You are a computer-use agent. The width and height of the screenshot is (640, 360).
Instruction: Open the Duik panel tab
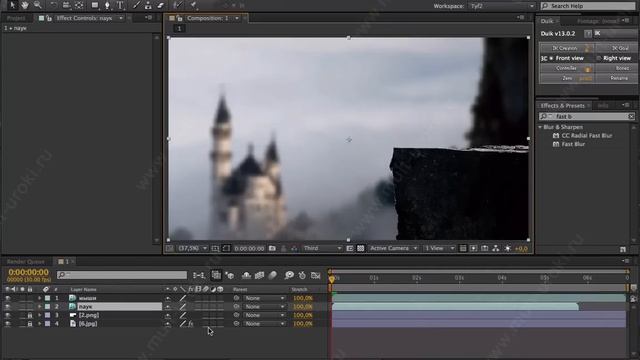[x=547, y=21]
